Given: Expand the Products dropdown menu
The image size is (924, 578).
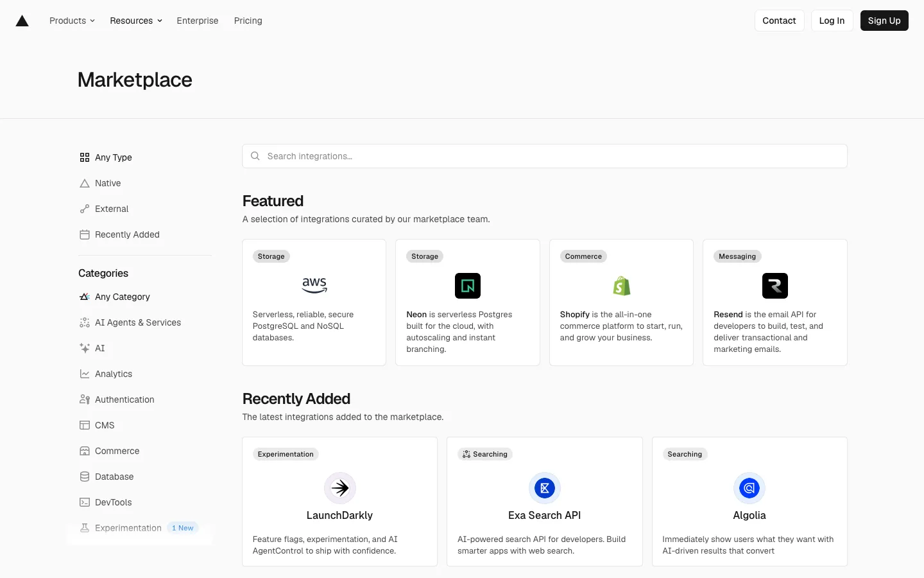Looking at the screenshot, I should pos(72,21).
